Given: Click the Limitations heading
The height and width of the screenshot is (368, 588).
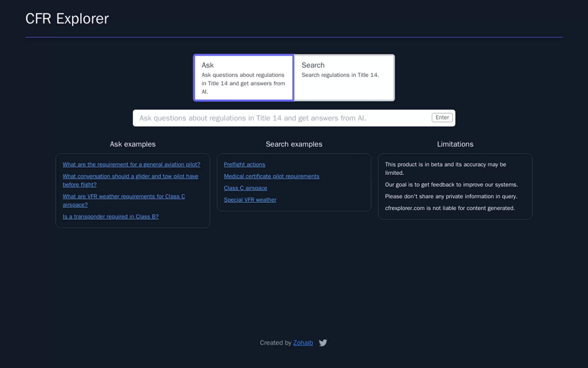Looking at the screenshot, I should click(455, 144).
